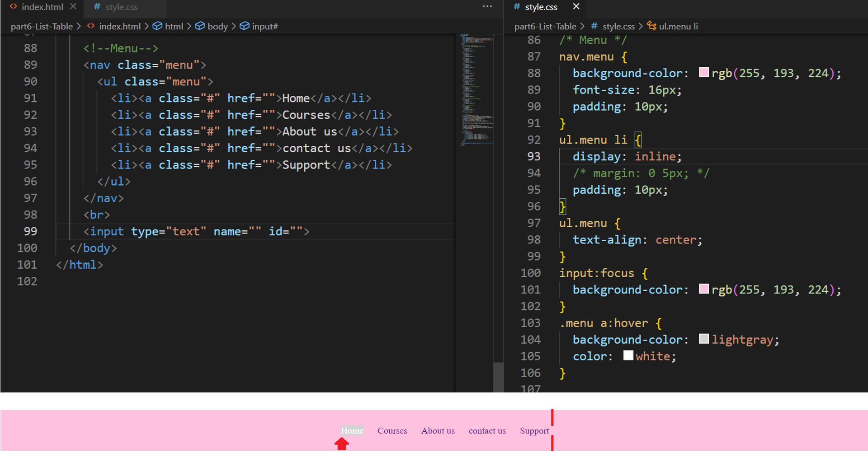Click the white color swatch
The image size is (868, 462).
point(628,355)
